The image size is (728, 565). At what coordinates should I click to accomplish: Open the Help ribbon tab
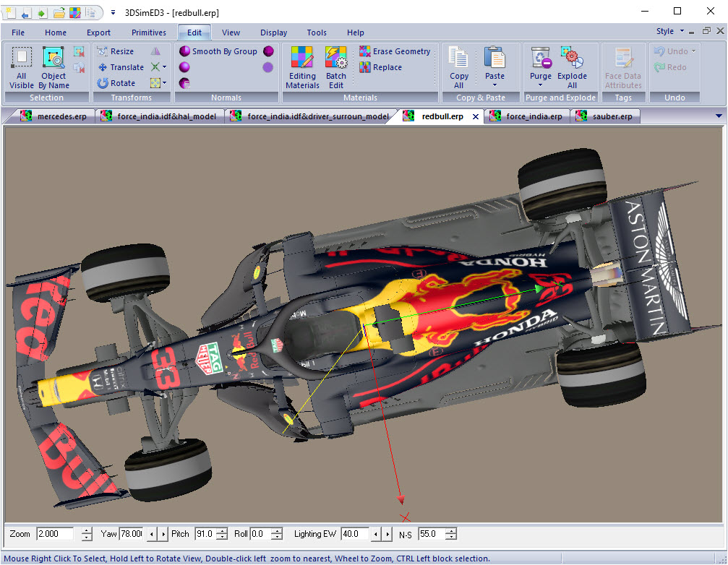tap(355, 33)
